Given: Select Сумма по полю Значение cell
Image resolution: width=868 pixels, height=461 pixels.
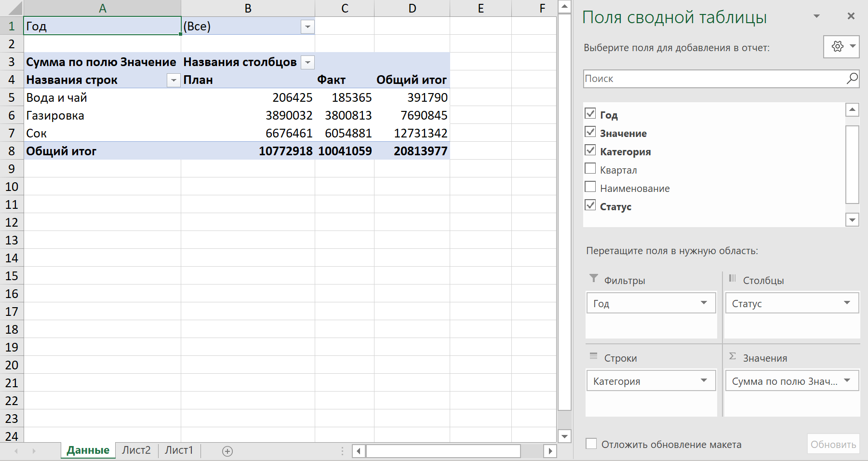Looking at the screenshot, I should (103, 62).
